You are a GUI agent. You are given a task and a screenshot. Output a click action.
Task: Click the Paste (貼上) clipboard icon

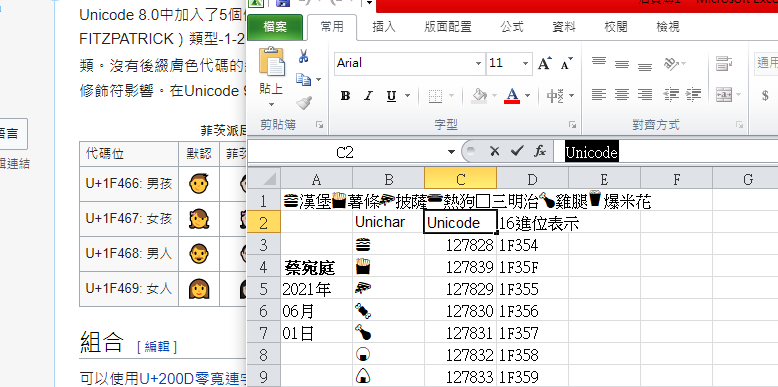tap(272, 62)
